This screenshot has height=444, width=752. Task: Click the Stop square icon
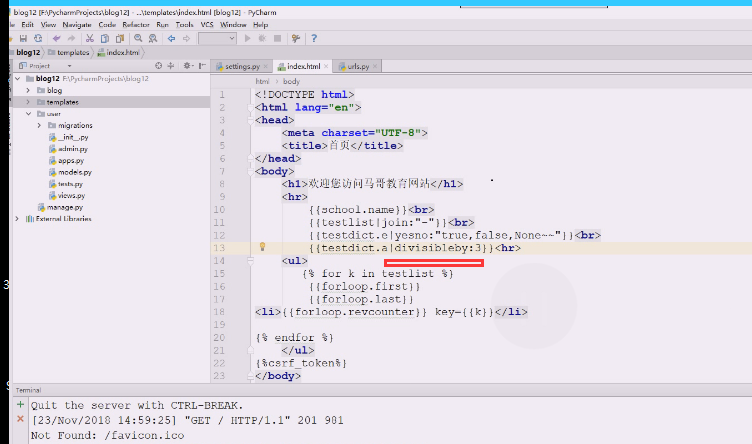point(277,38)
